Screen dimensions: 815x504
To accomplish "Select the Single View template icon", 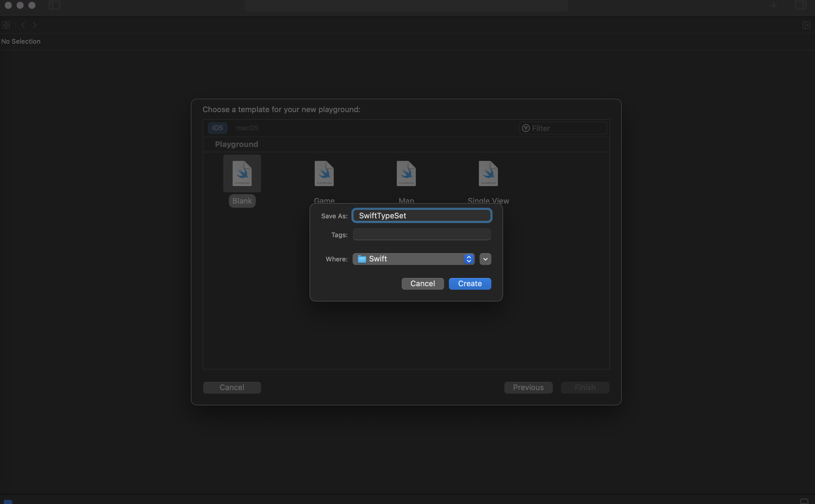I will 488,174.
